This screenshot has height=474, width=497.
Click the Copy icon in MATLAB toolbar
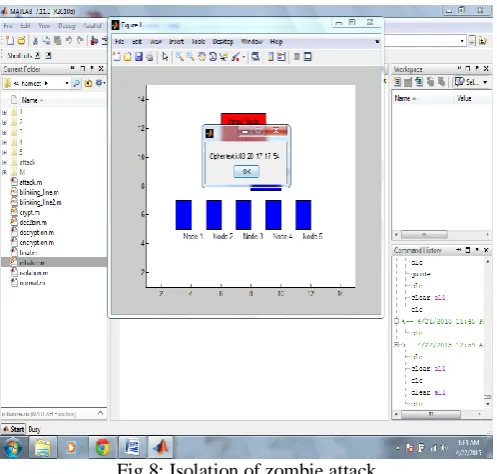coord(46,40)
